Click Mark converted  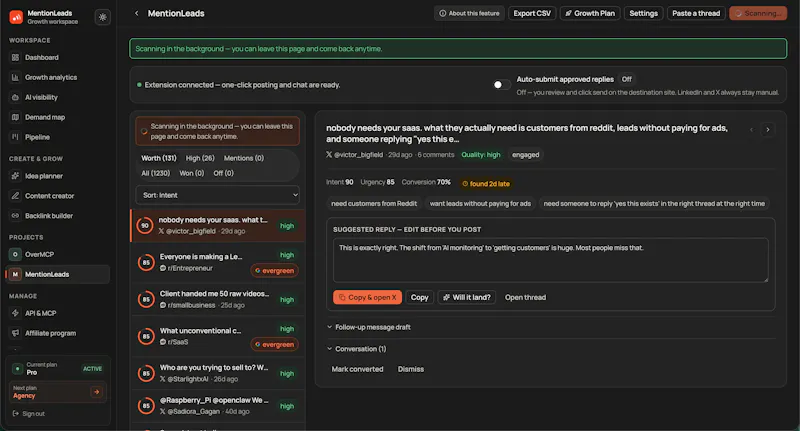tap(357, 369)
